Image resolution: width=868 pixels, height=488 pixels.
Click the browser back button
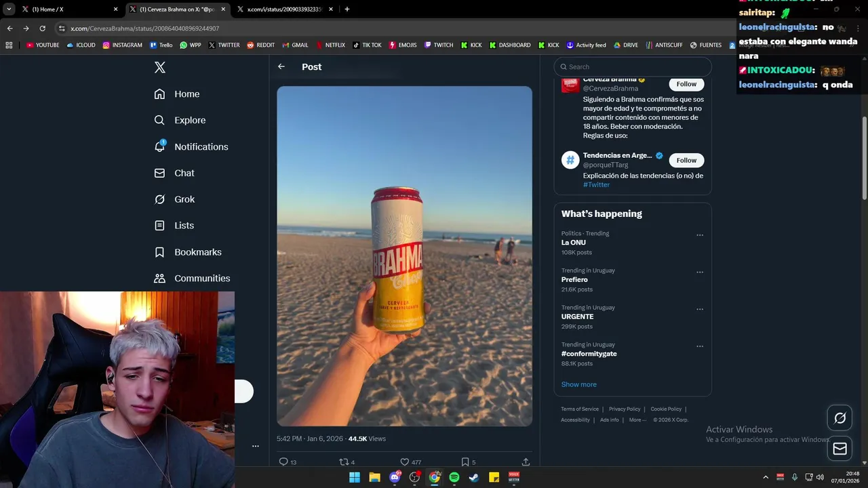[9, 28]
